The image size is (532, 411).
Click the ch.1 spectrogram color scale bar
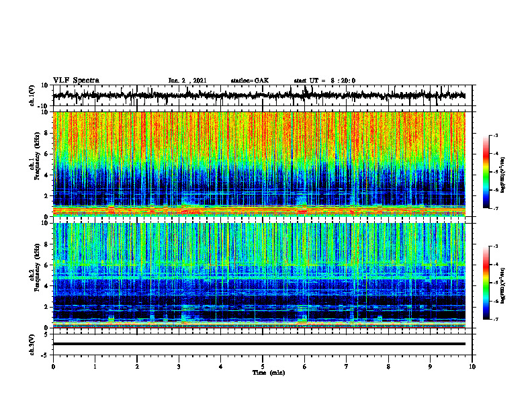(486, 172)
